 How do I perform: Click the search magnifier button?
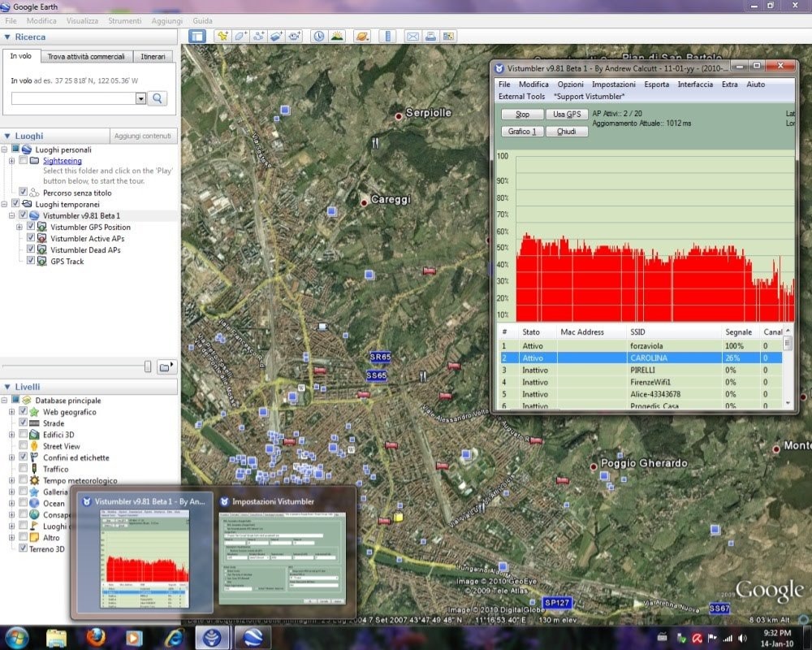[x=158, y=98]
